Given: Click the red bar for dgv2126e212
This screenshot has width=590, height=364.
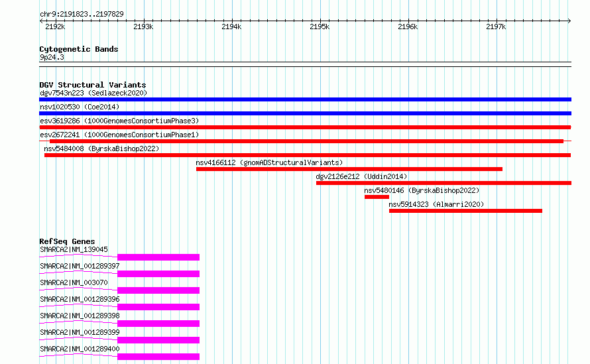Looking at the screenshot, I should tap(443, 183).
